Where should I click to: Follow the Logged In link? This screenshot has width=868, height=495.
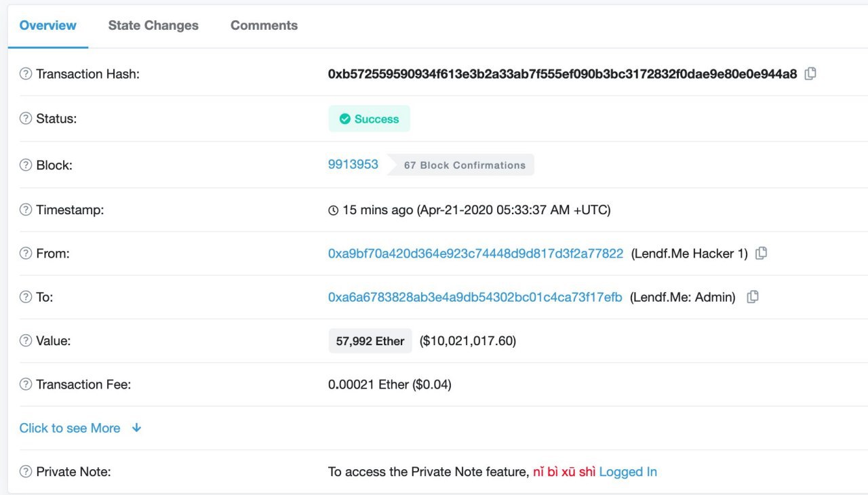tap(628, 471)
